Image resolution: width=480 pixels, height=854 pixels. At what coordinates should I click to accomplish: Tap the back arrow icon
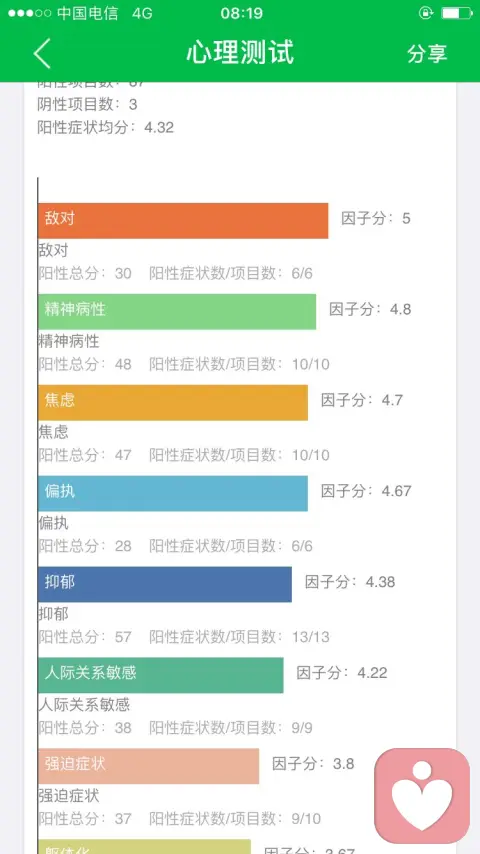(42, 53)
